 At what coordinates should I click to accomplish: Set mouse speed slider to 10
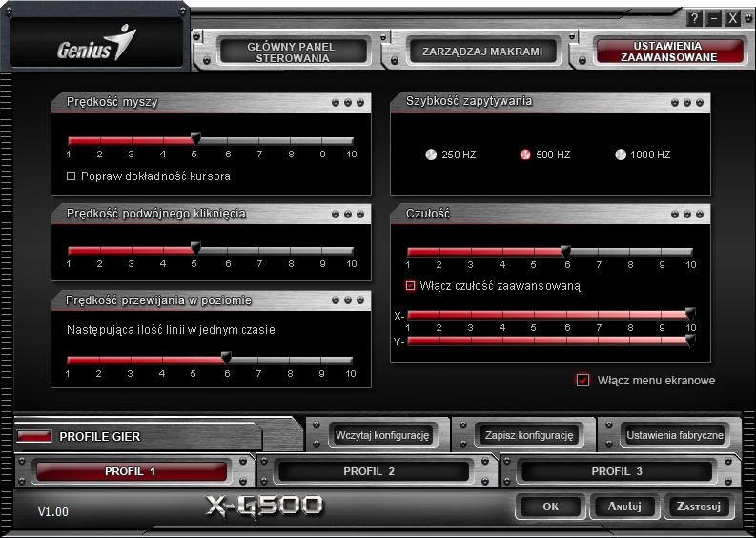352,141
